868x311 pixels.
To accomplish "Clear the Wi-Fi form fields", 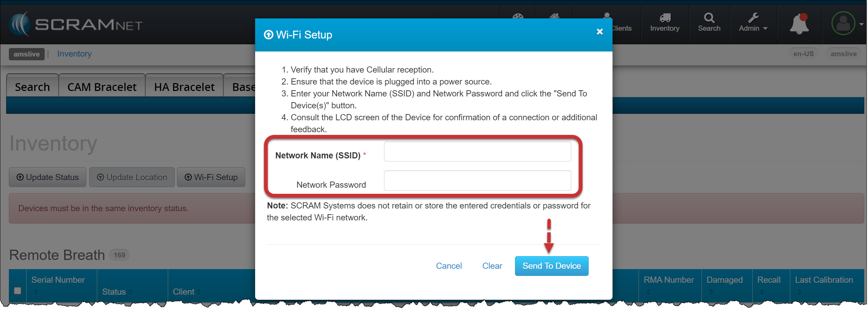I will tap(492, 266).
